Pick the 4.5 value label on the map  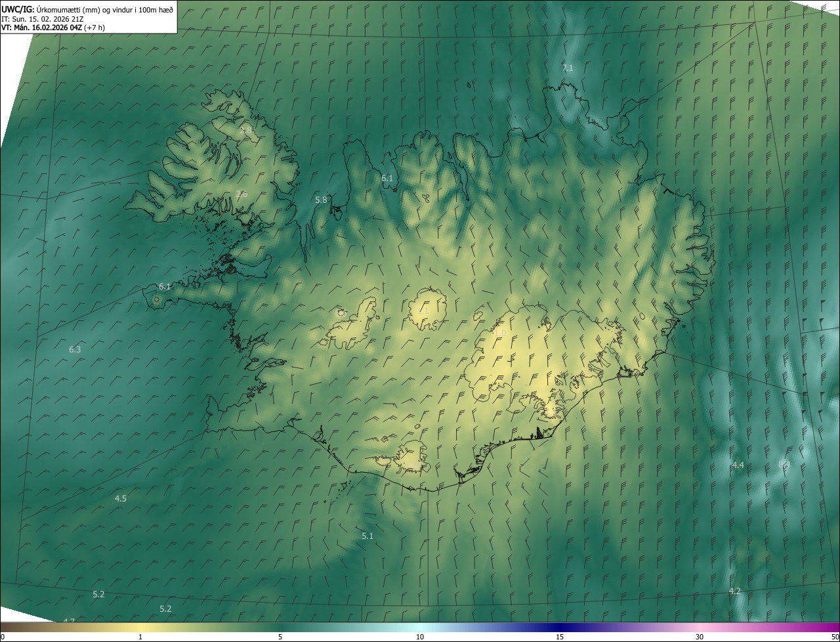(x=121, y=499)
